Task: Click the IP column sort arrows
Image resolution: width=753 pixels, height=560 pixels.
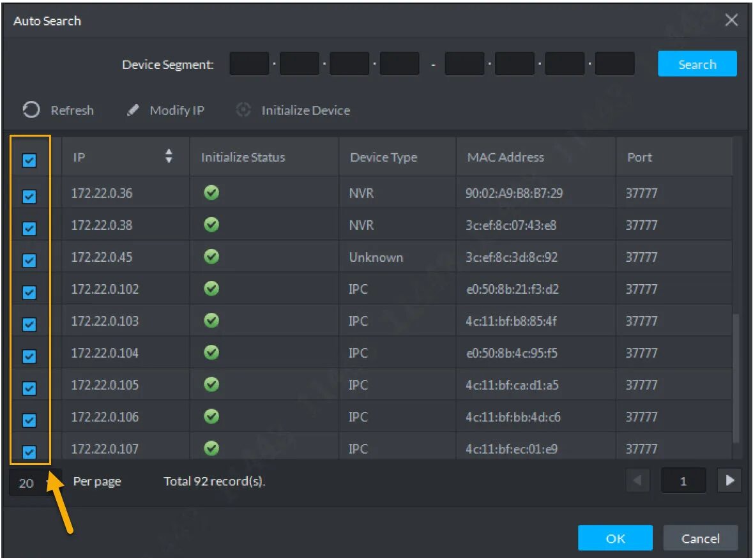Action: tap(169, 156)
